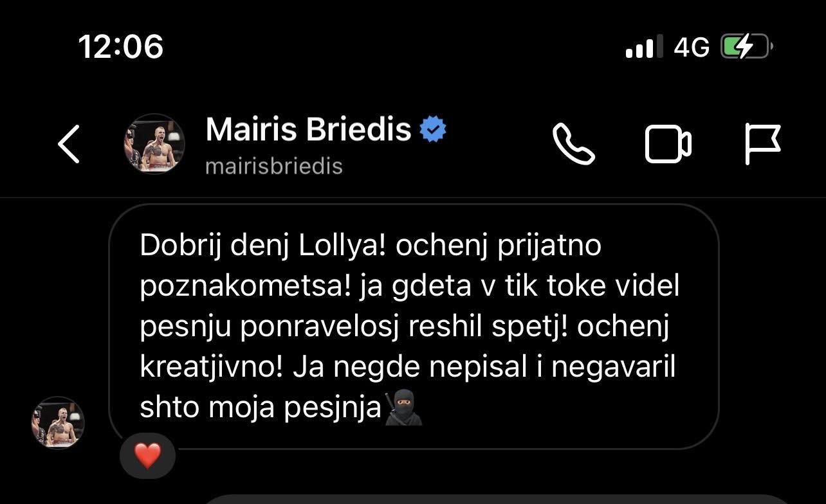Tap the flag icon in chat header
The width and height of the screenshot is (826, 504).
(763, 144)
